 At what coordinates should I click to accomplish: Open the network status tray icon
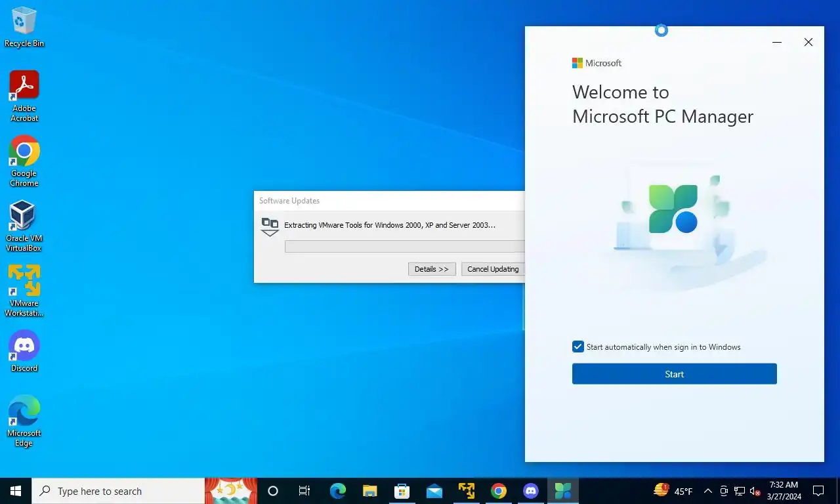pyautogui.click(x=740, y=491)
